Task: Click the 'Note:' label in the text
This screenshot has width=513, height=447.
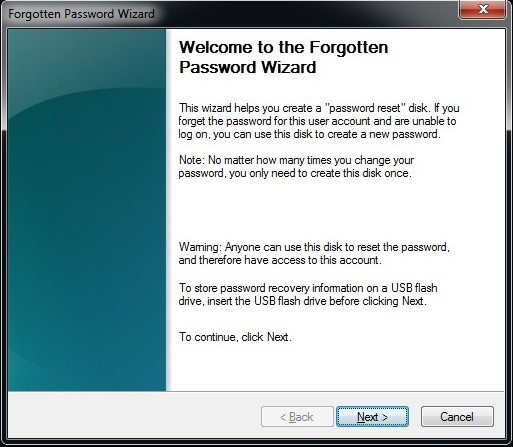Action: (x=192, y=160)
